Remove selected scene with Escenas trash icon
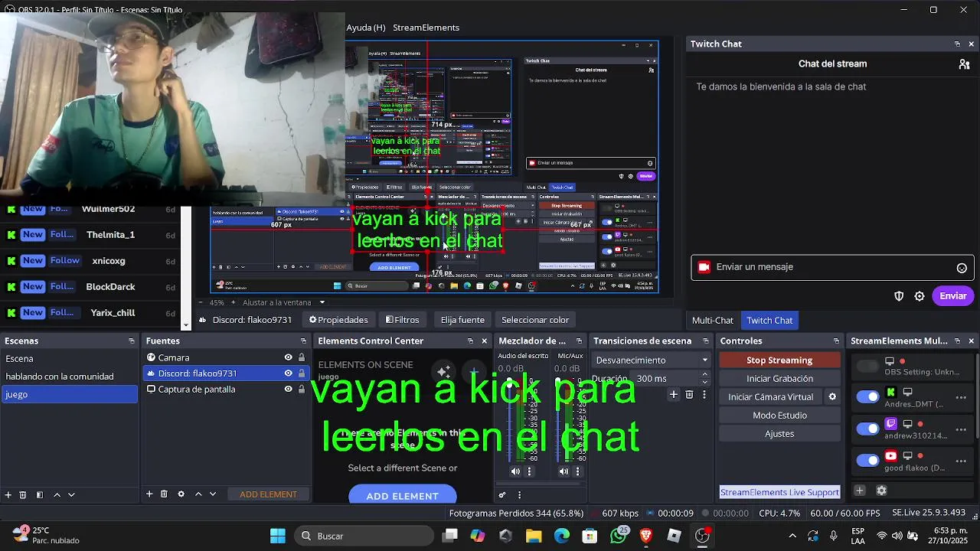Viewport: 980px width, 551px height. [23, 495]
